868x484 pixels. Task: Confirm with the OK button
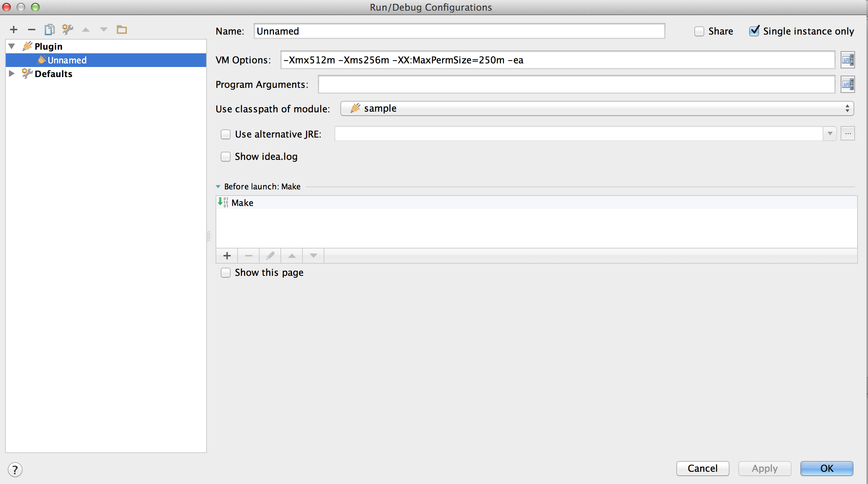827,469
